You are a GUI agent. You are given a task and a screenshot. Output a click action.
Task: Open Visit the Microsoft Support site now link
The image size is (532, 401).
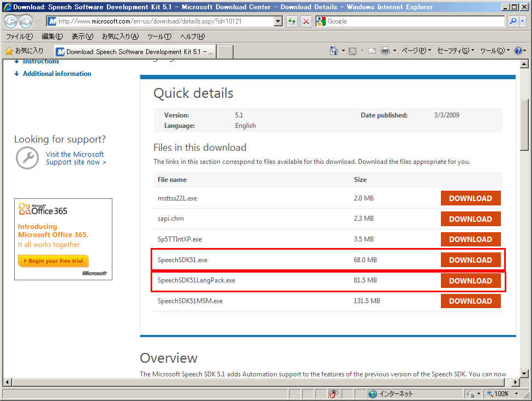click(x=76, y=158)
